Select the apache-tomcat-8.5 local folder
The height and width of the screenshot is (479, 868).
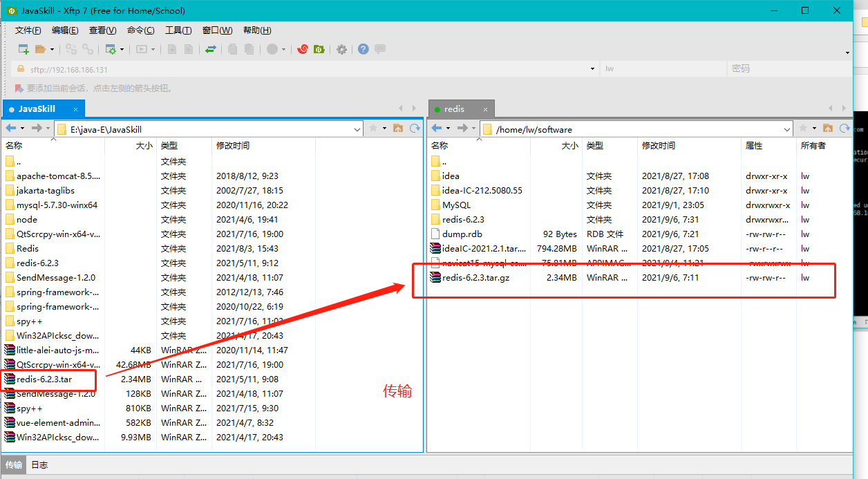point(58,176)
